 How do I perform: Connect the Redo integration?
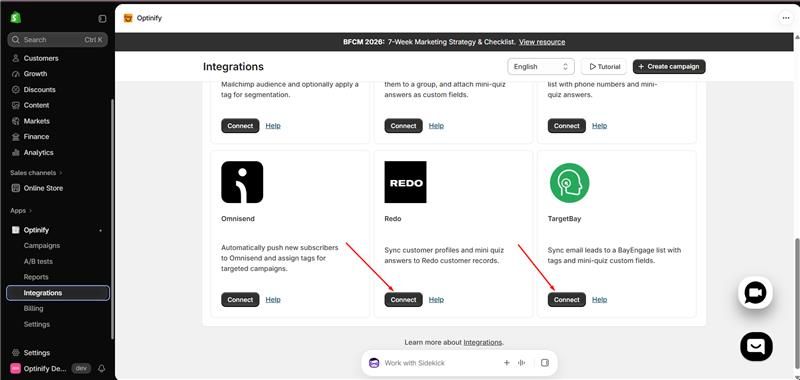404,300
